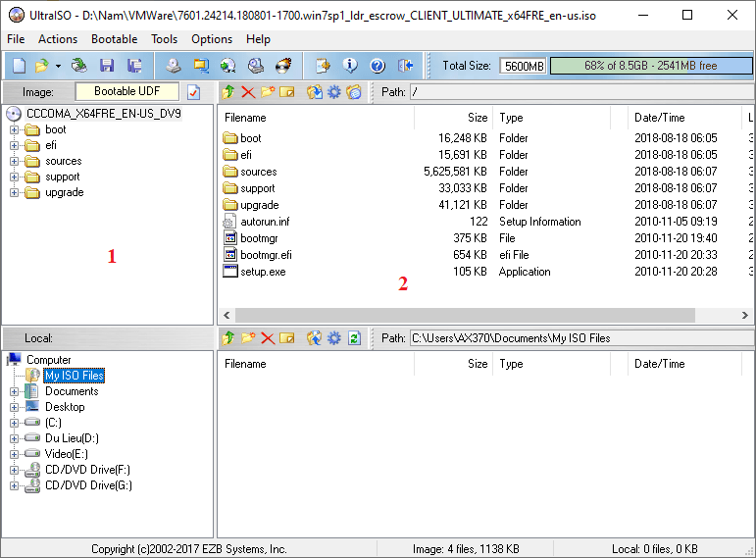
Task: Open the Bootable menu
Action: (115, 39)
